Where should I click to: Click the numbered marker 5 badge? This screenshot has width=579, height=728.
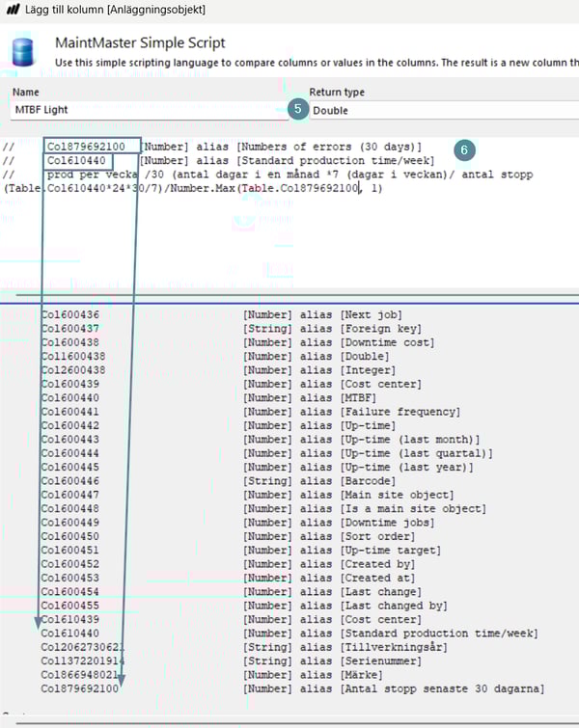tap(297, 109)
